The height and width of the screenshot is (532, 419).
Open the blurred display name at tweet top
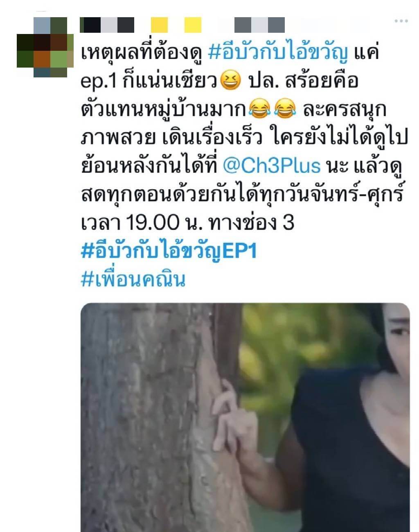(x=140, y=25)
